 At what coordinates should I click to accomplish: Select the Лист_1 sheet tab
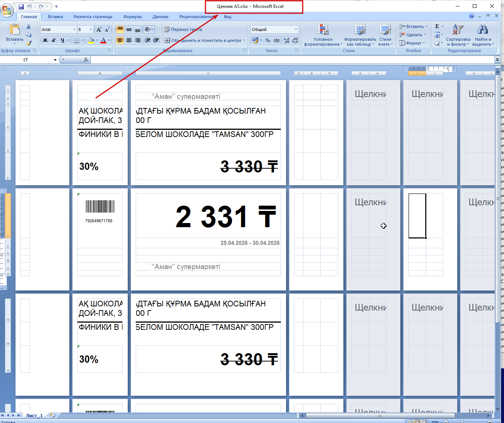coord(34,415)
